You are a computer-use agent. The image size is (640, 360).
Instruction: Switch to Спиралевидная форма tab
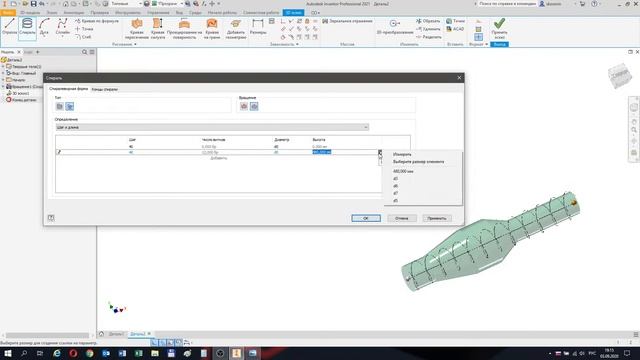coord(68,89)
